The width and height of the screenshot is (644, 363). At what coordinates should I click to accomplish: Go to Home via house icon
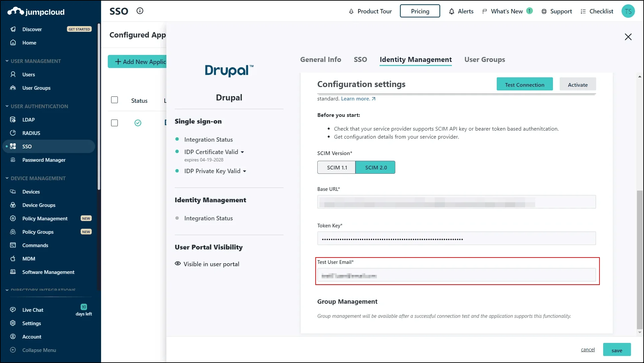pos(13,43)
